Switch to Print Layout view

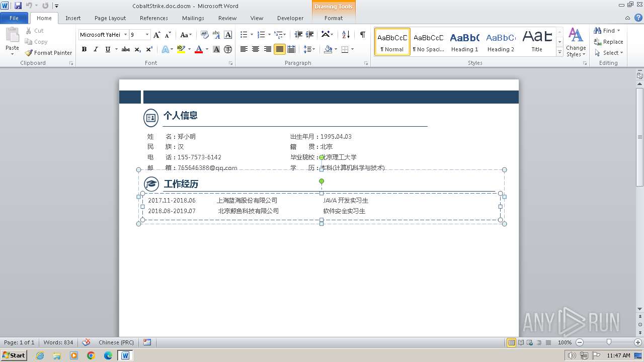[x=512, y=342]
